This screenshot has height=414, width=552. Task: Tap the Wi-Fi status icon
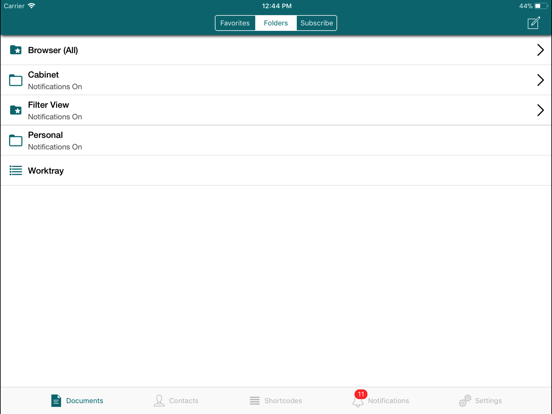[31, 6]
